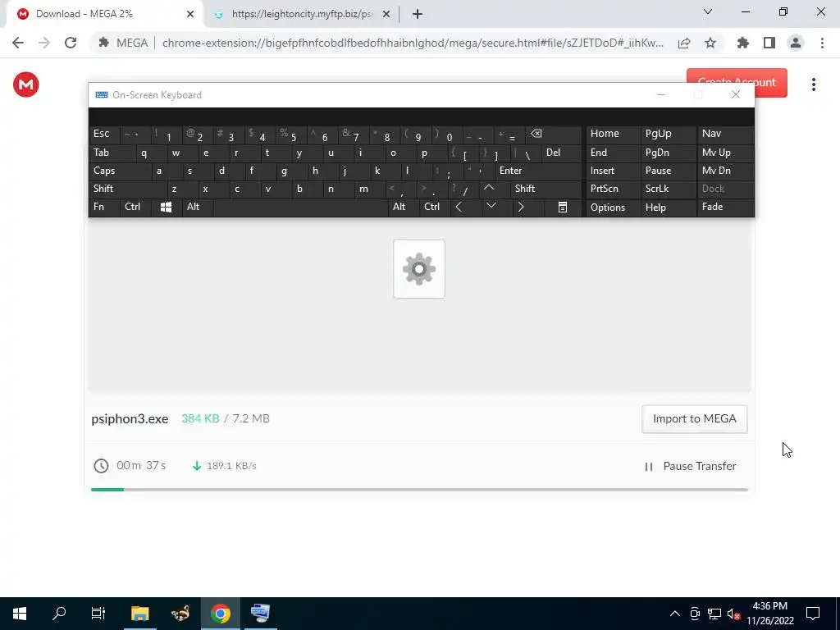Switch to the leightoncity.myftp.biz tab

tap(301, 15)
